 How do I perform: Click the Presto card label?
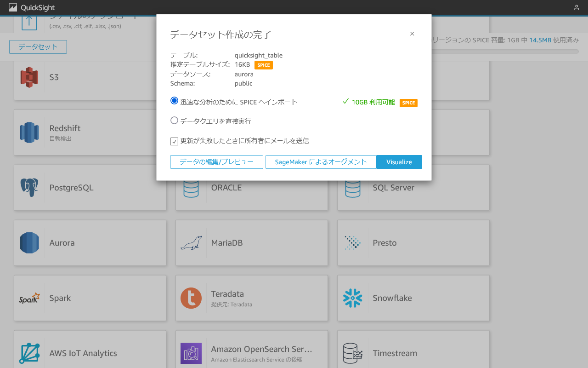click(384, 243)
